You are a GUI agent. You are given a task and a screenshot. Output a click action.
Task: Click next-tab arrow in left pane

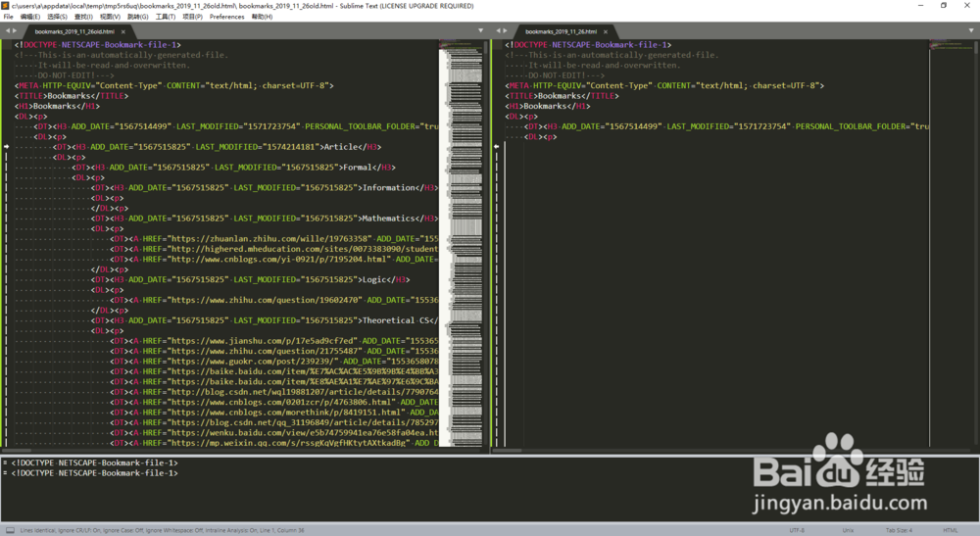click(15, 30)
